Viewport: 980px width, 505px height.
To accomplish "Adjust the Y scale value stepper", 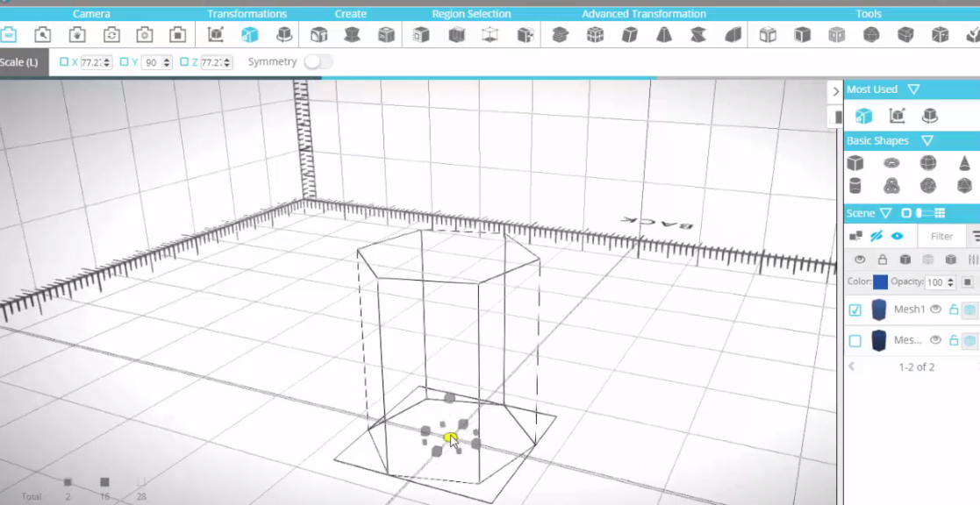I will 167,62.
